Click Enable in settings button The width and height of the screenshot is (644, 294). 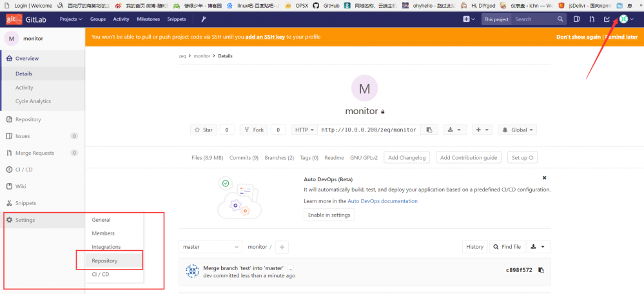pyautogui.click(x=329, y=215)
